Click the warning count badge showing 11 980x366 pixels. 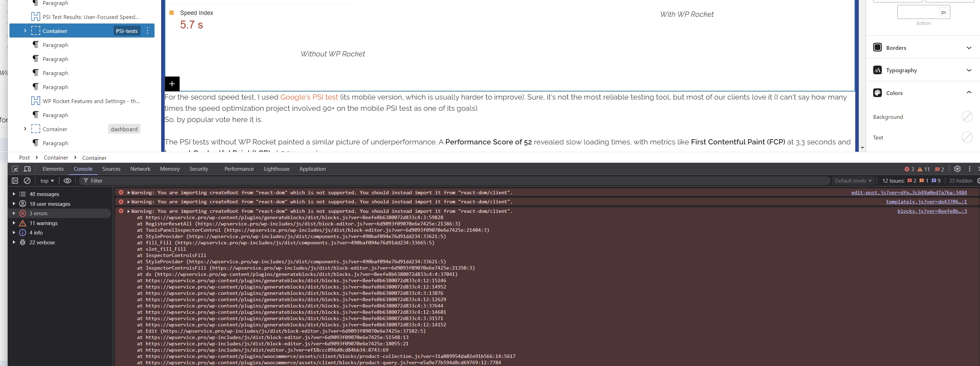coord(923,169)
